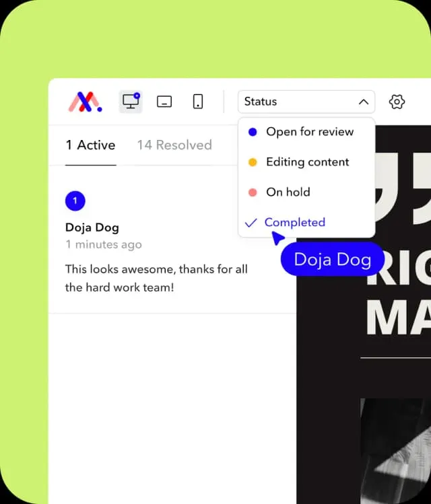
Task: Select Open for review status
Action: pyautogui.click(x=306, y=132)
